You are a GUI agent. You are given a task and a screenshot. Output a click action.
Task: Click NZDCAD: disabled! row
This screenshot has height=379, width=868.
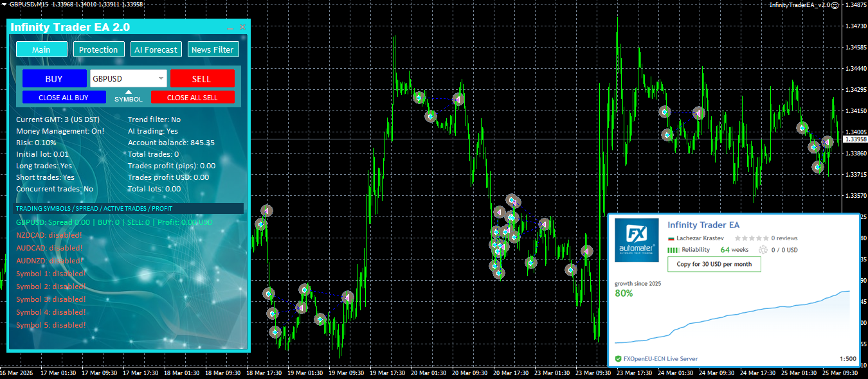50,235
